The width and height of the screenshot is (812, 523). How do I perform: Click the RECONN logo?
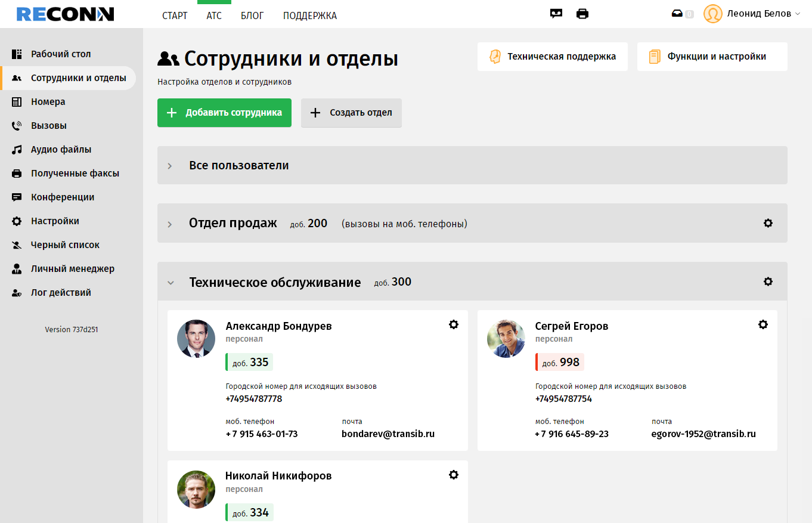65,14
